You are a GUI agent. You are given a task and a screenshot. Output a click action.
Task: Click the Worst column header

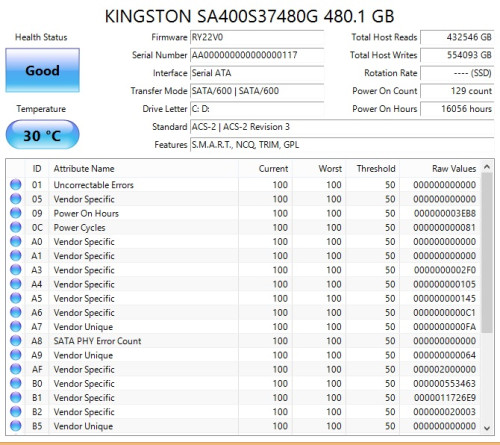coord(319,169)
